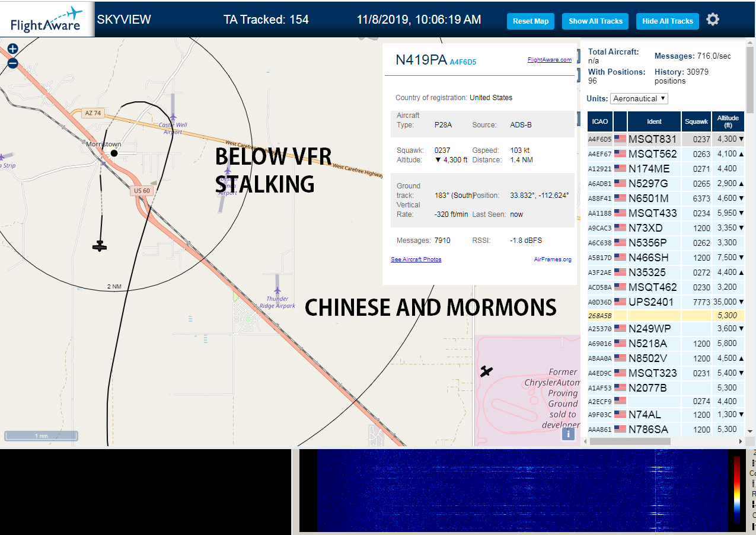The width and height of the screenshot is (756, 535).
Task: Open See Aircraft Photos link
Action: point(416,259)
